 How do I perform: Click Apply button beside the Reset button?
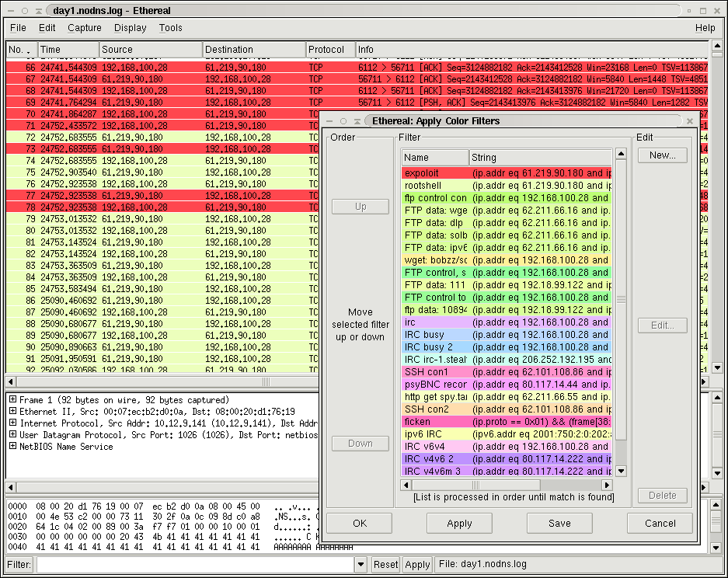(417, 565)
